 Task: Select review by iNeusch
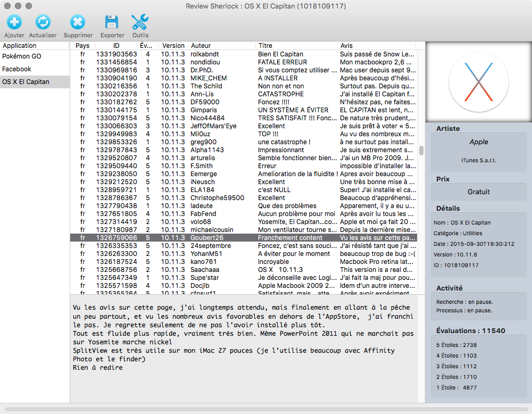[x=243, y=182]
